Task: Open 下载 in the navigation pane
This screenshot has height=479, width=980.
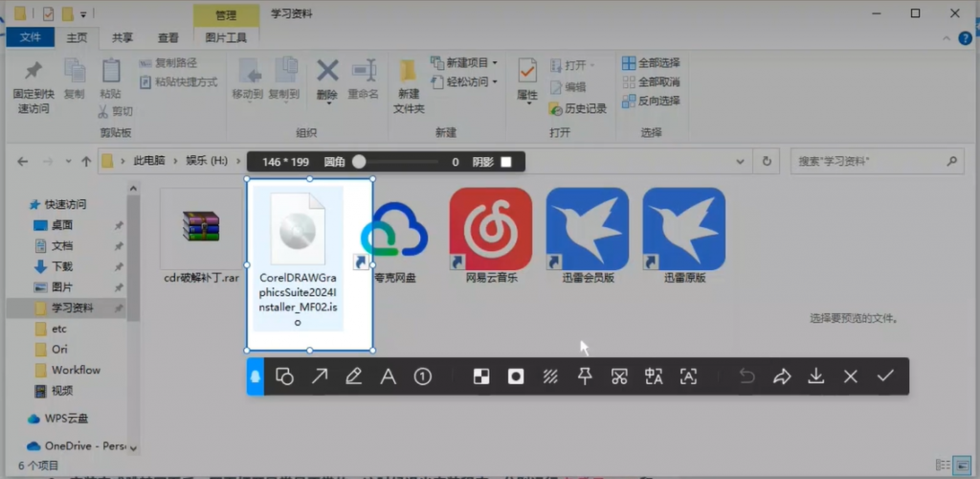Action: (x=62, y=266)
